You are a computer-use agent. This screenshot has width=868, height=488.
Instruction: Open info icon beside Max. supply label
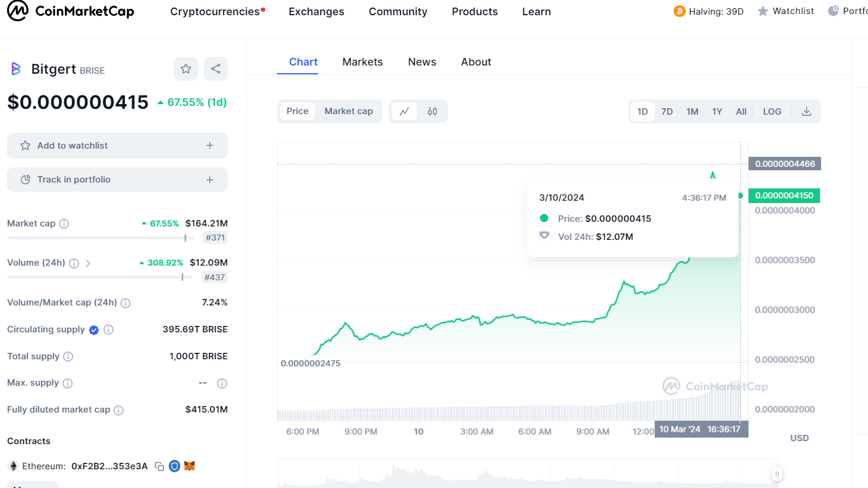(67, 383)
